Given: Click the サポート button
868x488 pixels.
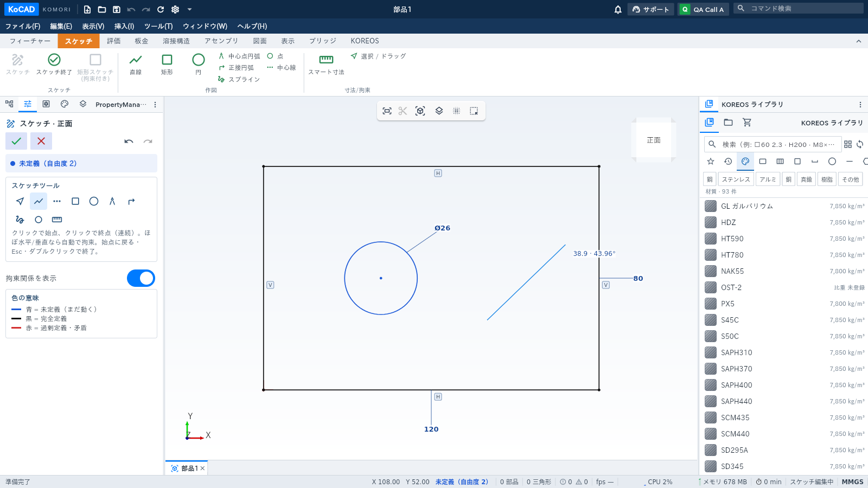Looking at the screenshot, I should coord(651,9).
